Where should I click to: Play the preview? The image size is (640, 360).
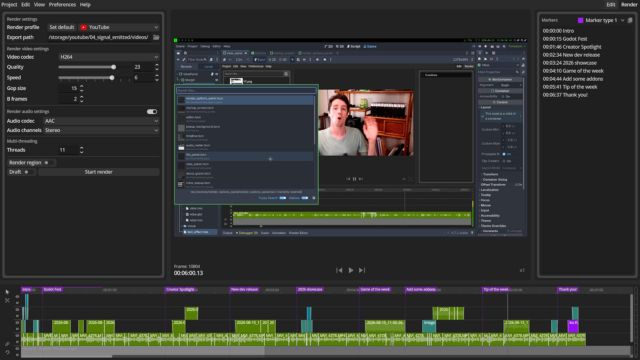click(x=351, y=270)
